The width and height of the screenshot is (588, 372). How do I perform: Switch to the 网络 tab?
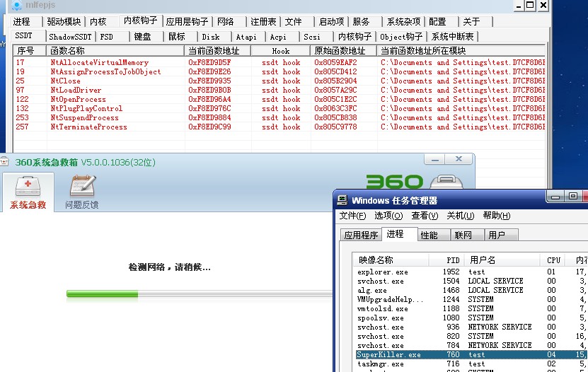(x=226, y=22)
